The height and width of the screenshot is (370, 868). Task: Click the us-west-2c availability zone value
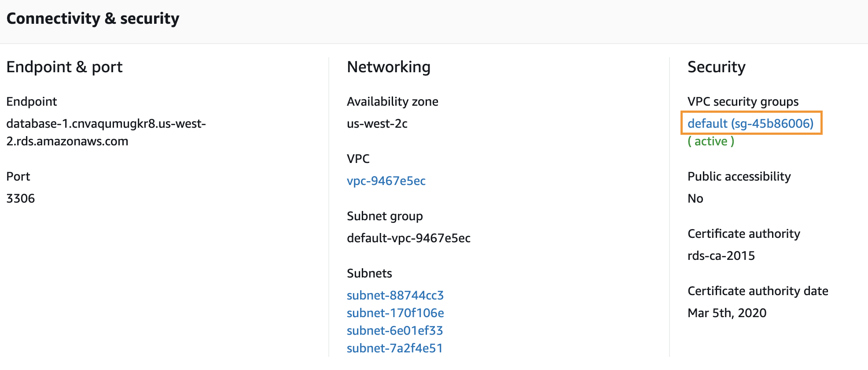point(377,123)
